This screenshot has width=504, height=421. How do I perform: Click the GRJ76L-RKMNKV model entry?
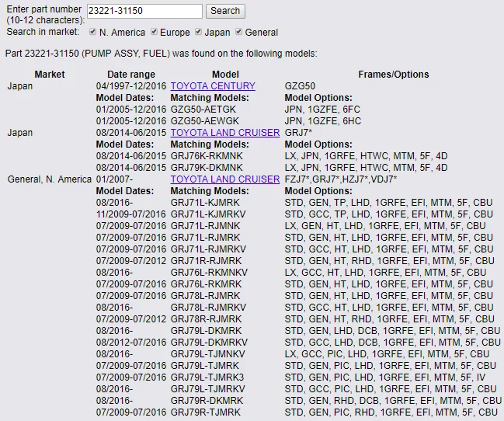pos(209,273)
